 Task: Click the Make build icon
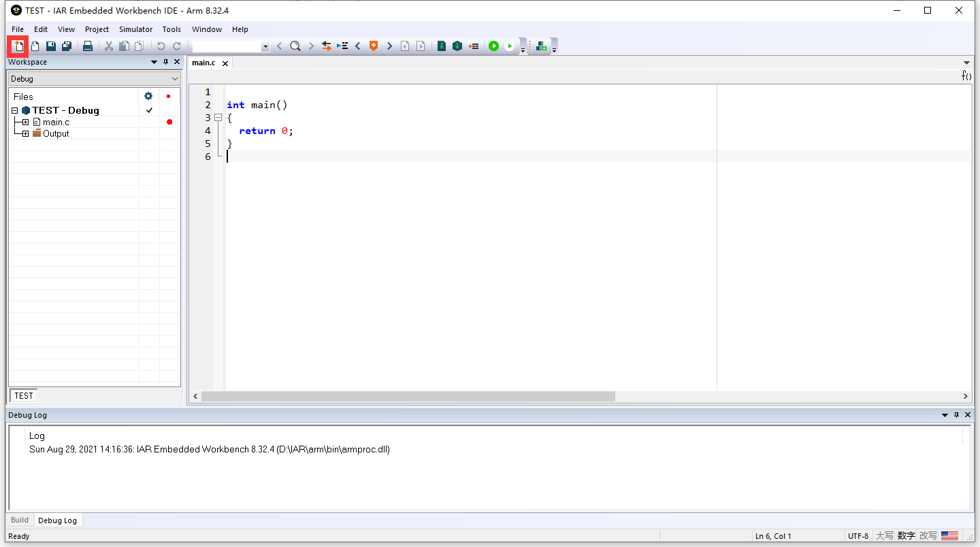pyautogui.click(x=457, y=46)
